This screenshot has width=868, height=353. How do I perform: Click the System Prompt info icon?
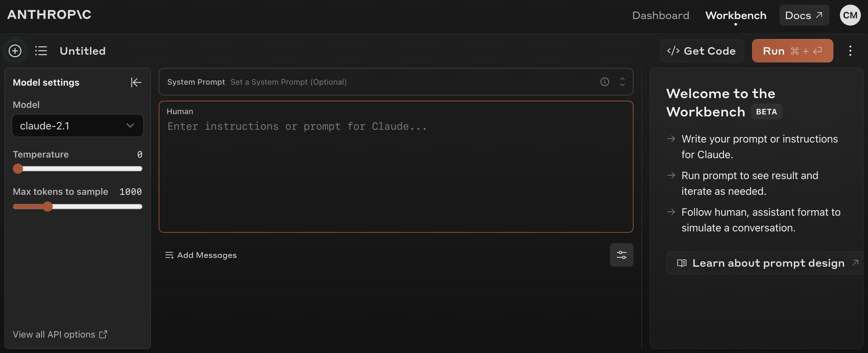[x=605, y=82]
